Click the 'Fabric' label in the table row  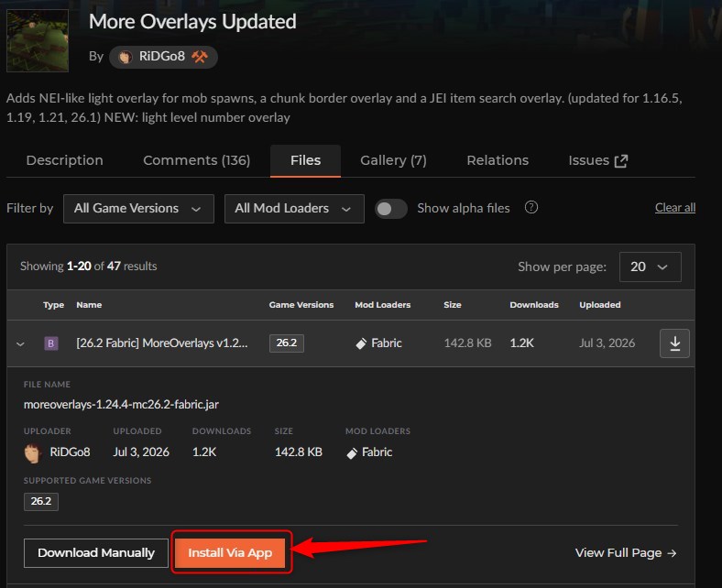(387, 343)
